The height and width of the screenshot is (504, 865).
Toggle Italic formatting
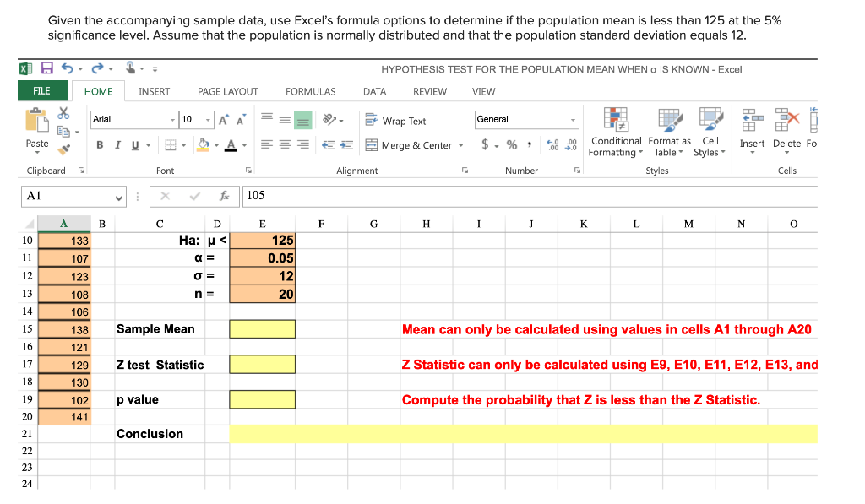click(x=117, y=145)
